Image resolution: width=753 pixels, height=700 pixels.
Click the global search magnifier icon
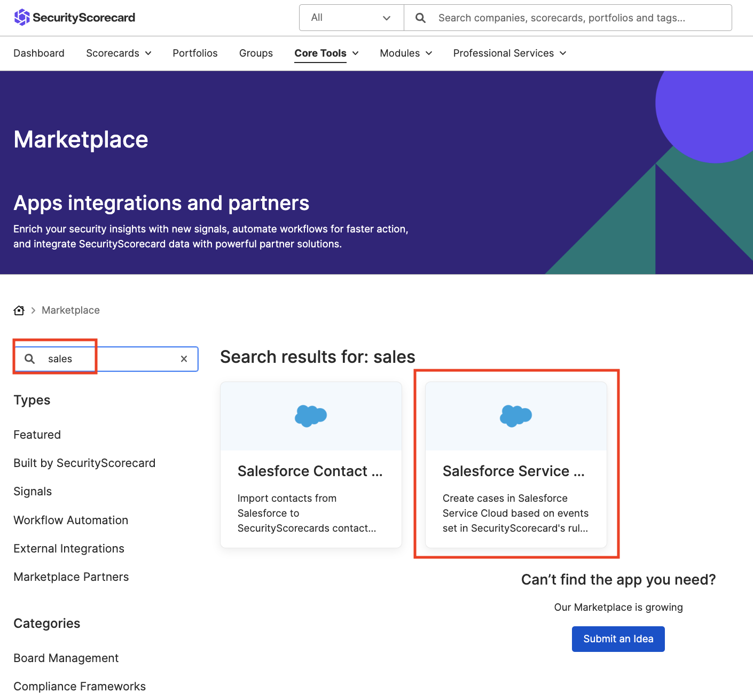point(421,18)
